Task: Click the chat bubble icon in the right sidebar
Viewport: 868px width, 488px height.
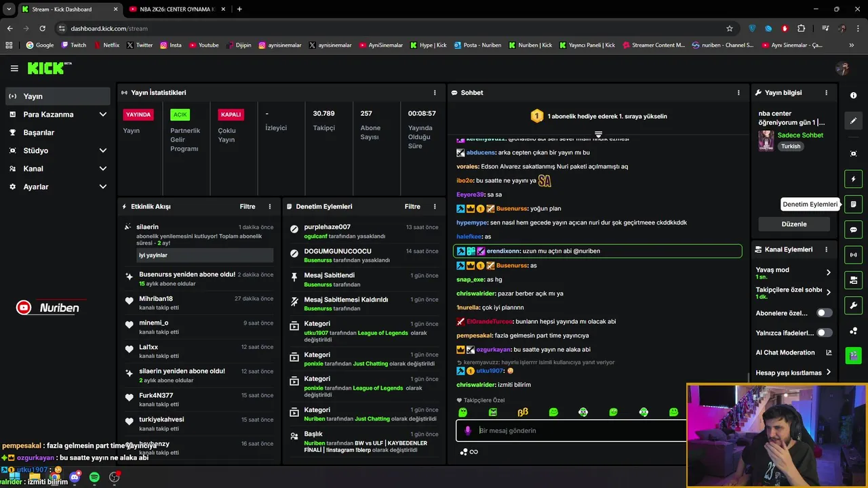Action: point(853,230)
